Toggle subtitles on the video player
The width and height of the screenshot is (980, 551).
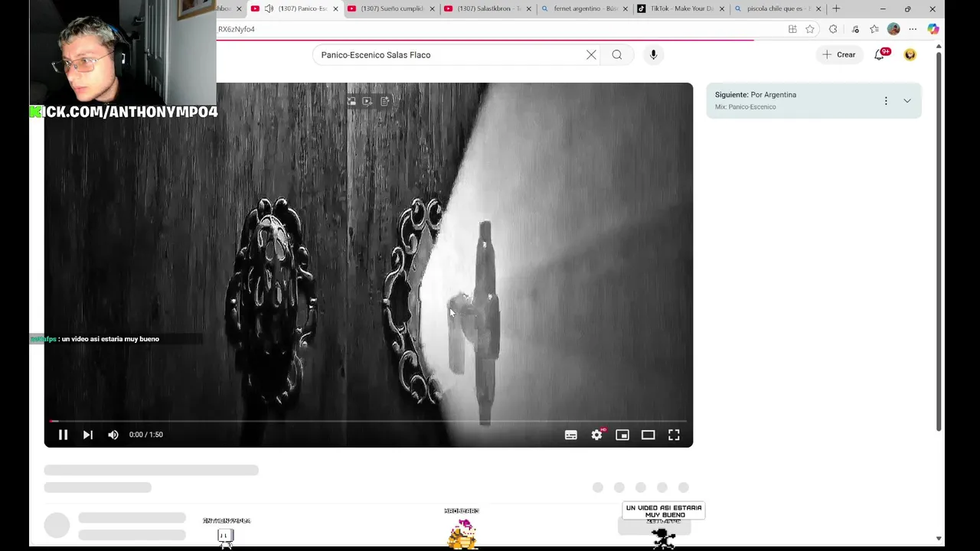pos(571,435)
